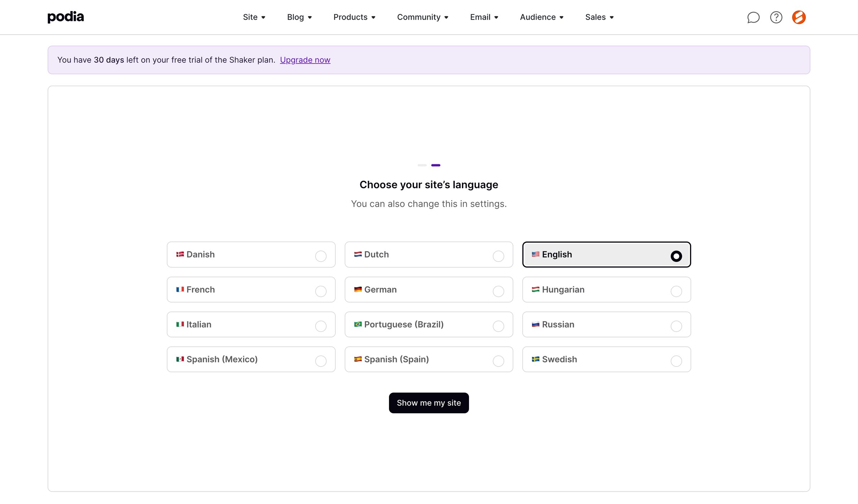
Task: Open the orange account avatar menu
Action: click(799, 17)
